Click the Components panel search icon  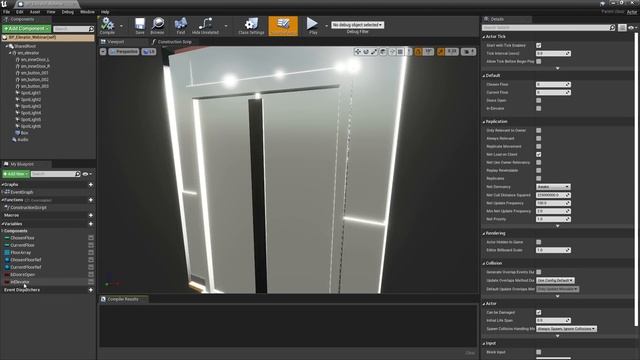(91, 29)
